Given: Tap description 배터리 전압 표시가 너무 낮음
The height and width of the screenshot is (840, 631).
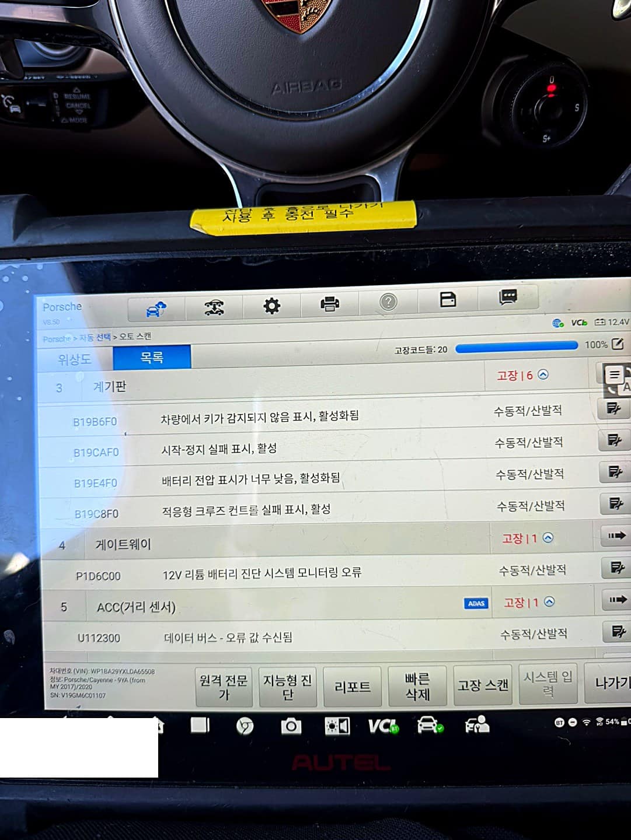Looking at the screenshot, I should pyautogui.click(x=251, y=480).
